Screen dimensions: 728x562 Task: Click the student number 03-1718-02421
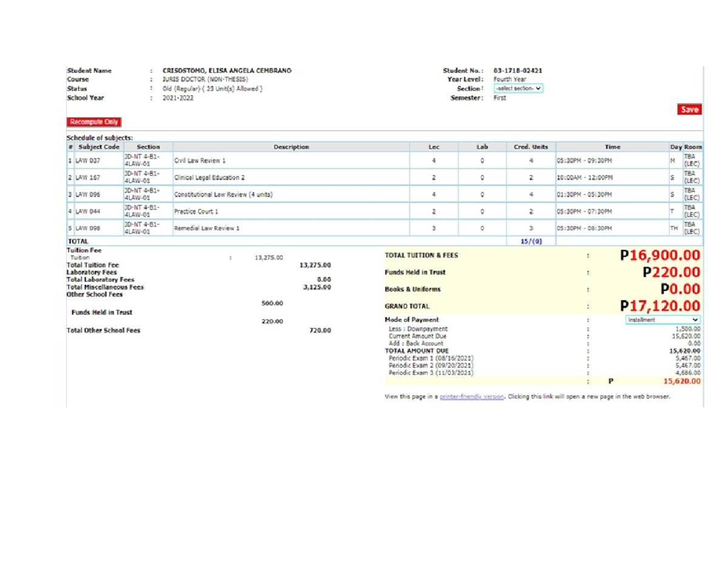518,71
